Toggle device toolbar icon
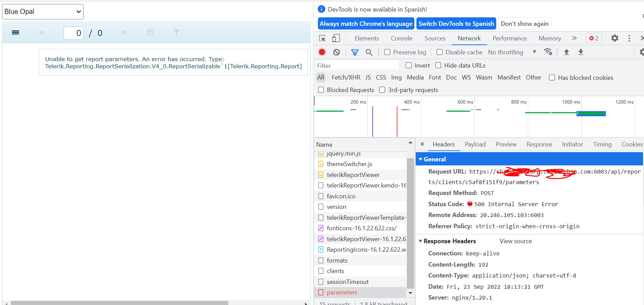 tap(336, 38)
